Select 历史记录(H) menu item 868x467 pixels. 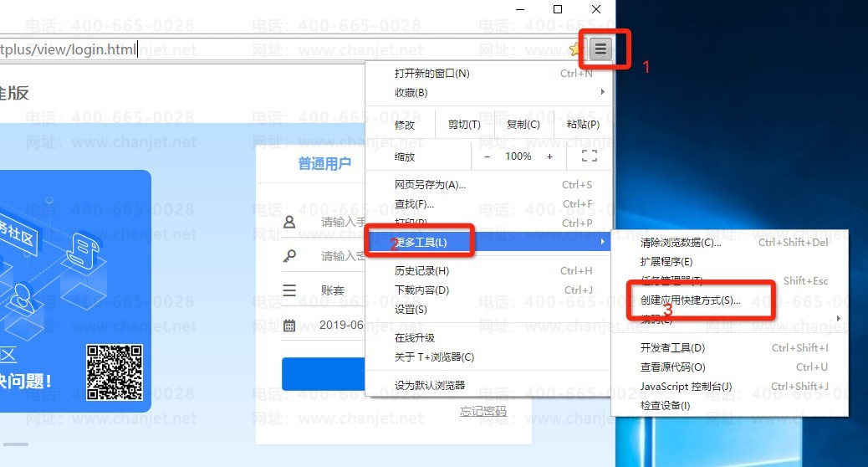[488, 271]
